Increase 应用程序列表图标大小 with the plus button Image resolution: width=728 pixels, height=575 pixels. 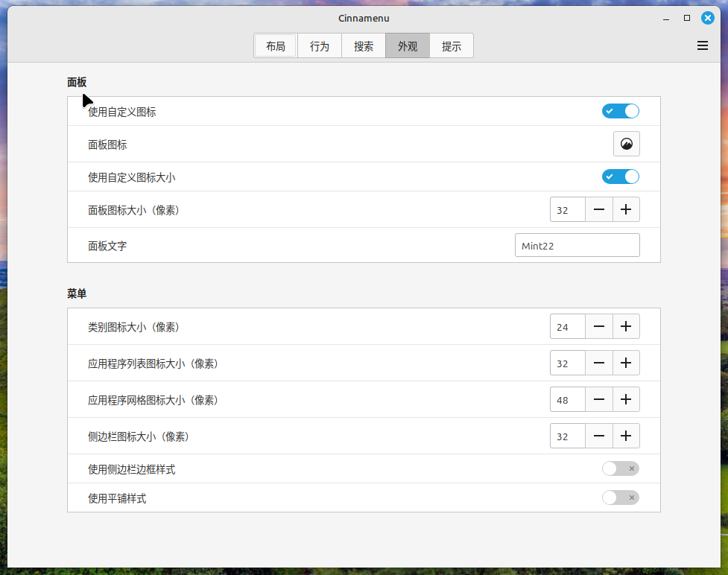(x=626, y=363)
